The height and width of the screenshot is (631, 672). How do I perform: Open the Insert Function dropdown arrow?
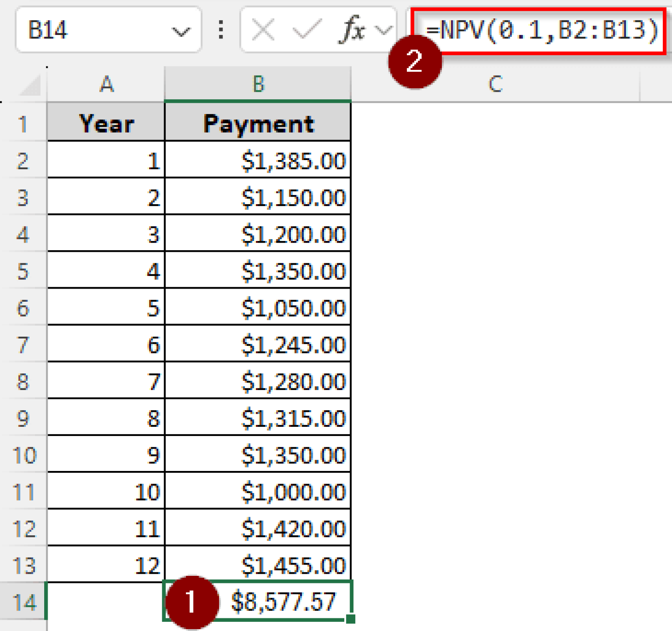(382, 30)
